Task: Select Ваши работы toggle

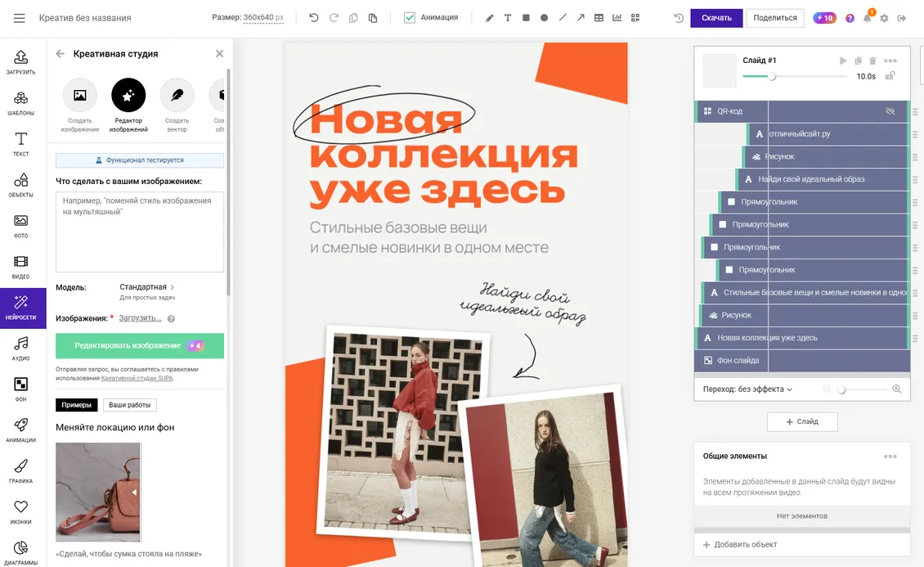Action: coord(130,405)
